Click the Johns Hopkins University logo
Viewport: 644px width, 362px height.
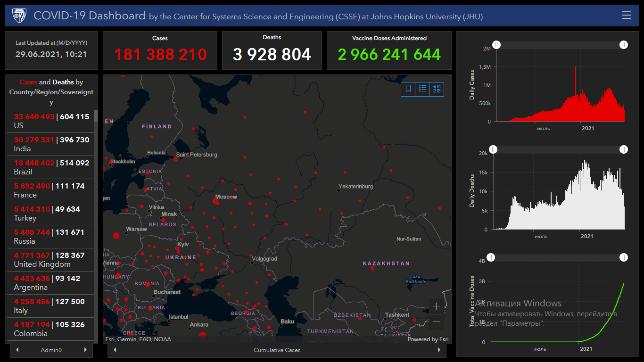point(19,16)
